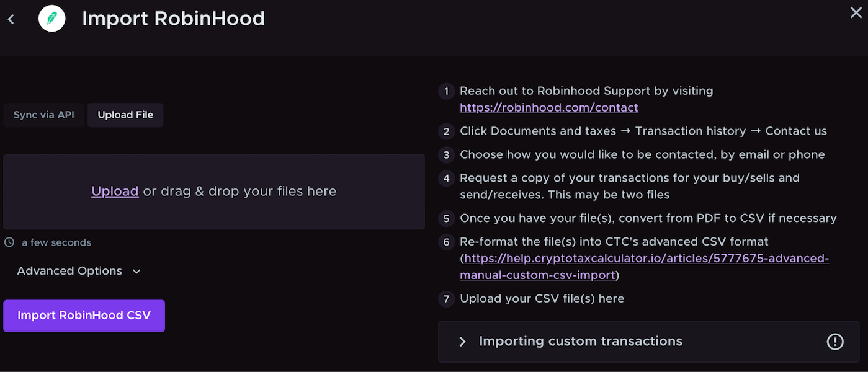The image size is (868, 372).
Task: Click the drag & drop file area
Action: click(214, 192)
